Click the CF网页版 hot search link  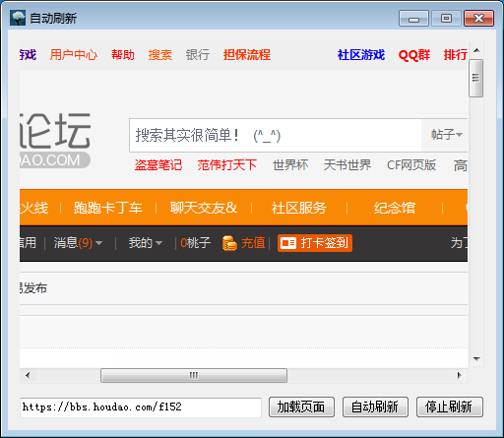411,165
